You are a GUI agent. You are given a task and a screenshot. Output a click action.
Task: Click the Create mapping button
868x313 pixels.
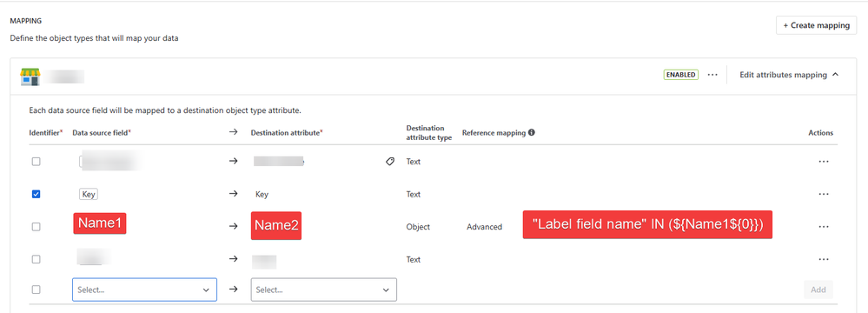(x=817, y=25)
